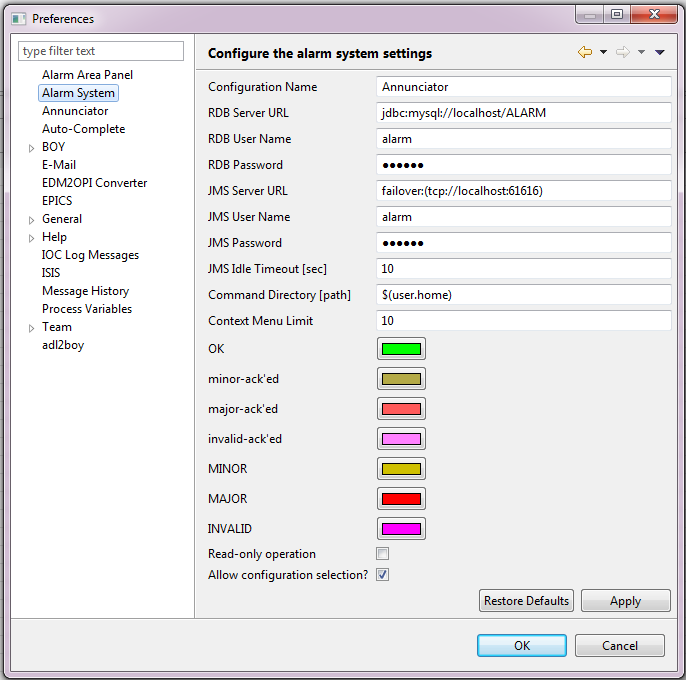
Task: Change the invalid-ack'ed color swatch
Action: click(401, 438)
